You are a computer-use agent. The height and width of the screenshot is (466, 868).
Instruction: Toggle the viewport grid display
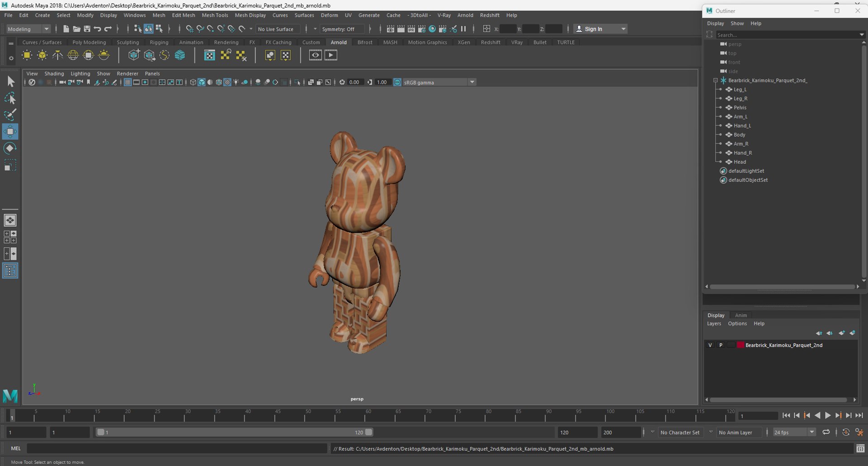pos(128,82)
